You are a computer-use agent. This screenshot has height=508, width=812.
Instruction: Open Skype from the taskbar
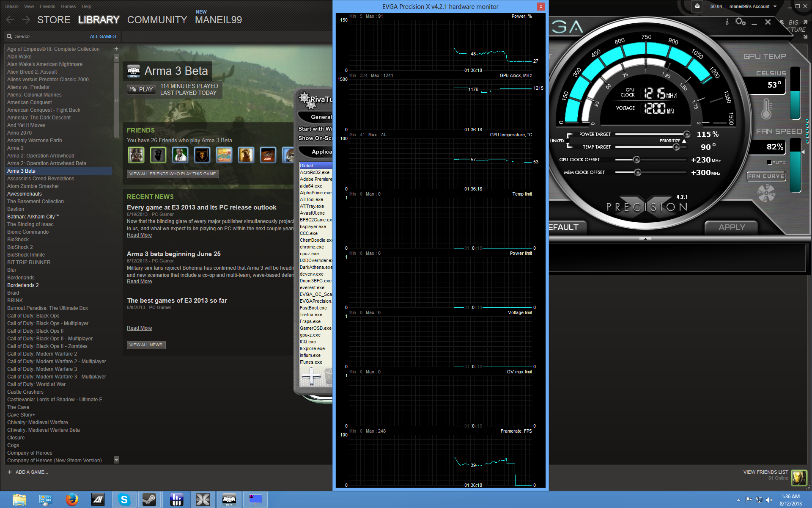124,500
